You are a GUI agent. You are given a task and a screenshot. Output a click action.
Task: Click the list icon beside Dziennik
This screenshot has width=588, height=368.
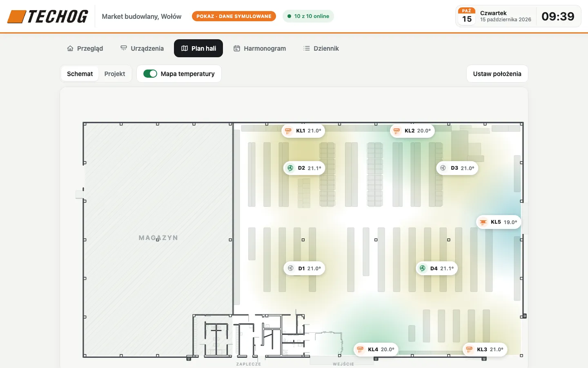tap(307, 48)
